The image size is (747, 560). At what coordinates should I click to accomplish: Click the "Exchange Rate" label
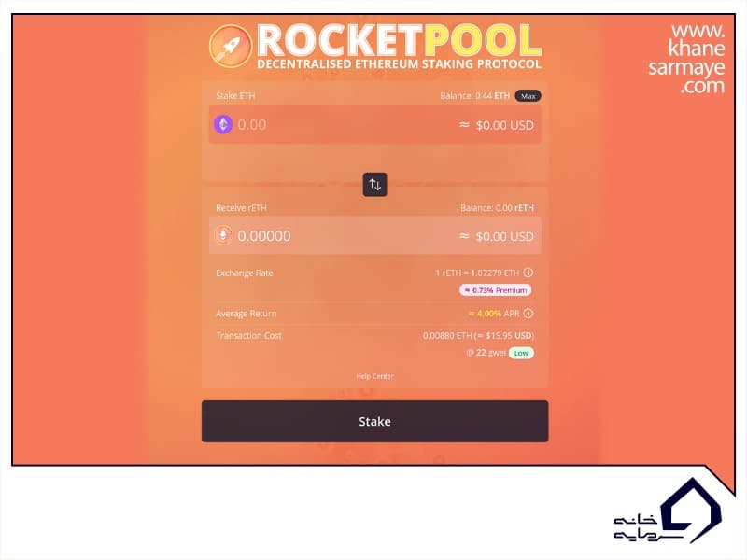coord(245,273)
